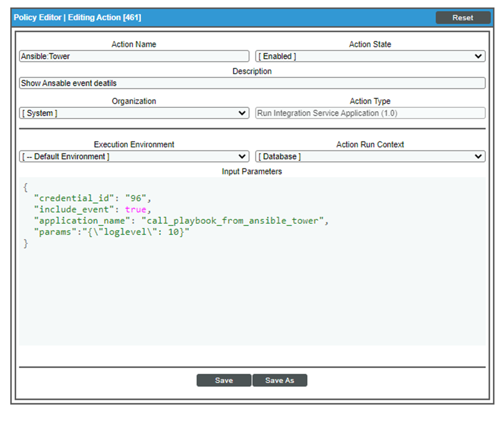Viewport: 504px width, 424px height.
Task: Click the Organization label
Action: 134,101
